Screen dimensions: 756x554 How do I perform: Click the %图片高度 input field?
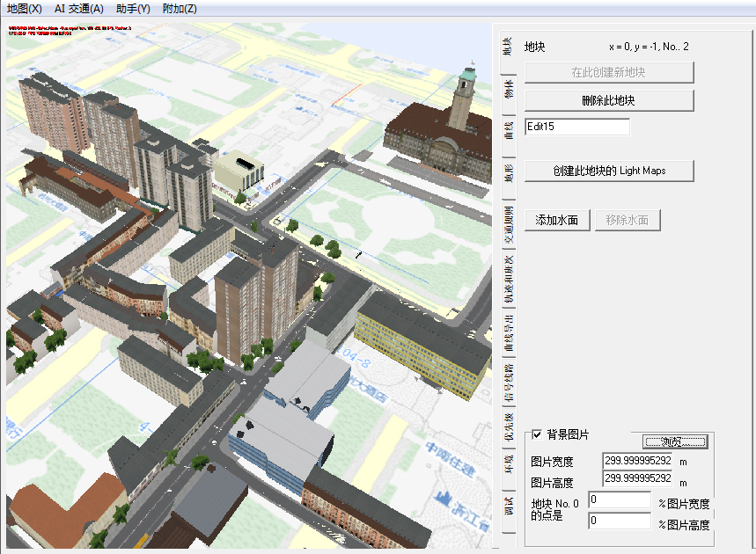620,521
